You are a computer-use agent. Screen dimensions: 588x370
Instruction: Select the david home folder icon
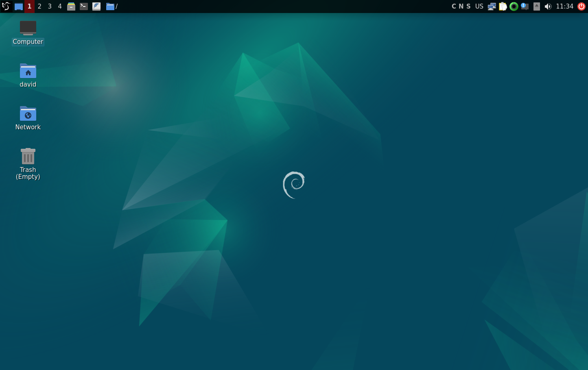point(28,76)
